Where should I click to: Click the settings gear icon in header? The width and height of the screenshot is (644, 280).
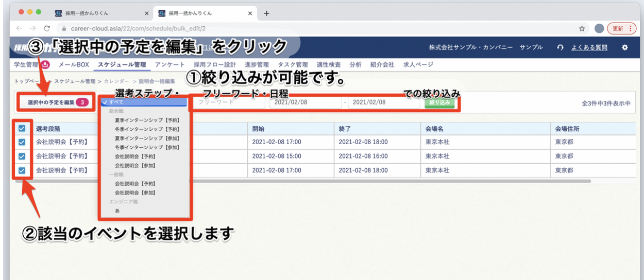625,47
